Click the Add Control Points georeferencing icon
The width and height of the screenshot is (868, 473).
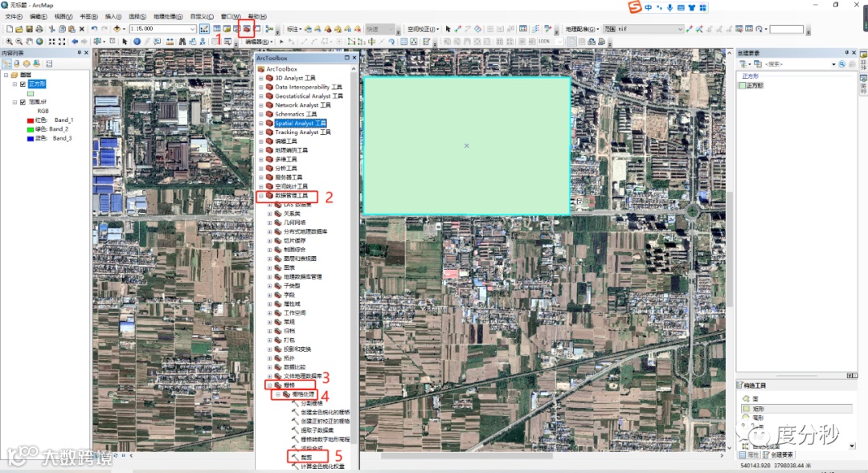690,29
